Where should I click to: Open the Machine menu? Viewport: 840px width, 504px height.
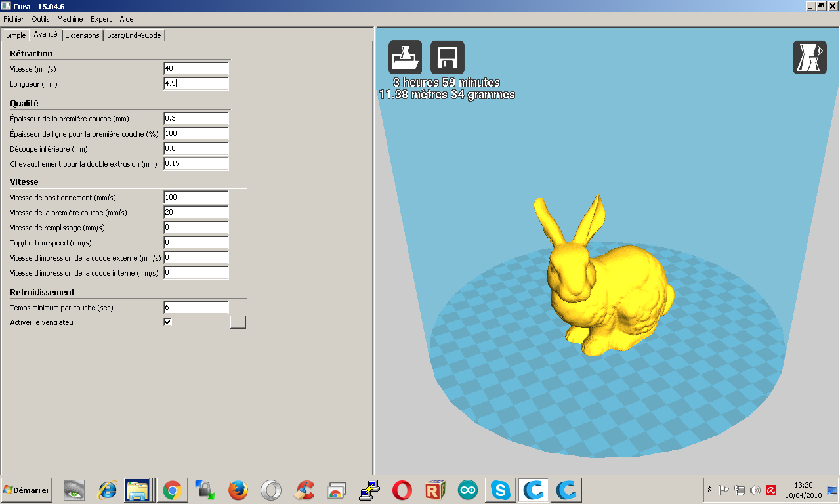pos(70,19)
